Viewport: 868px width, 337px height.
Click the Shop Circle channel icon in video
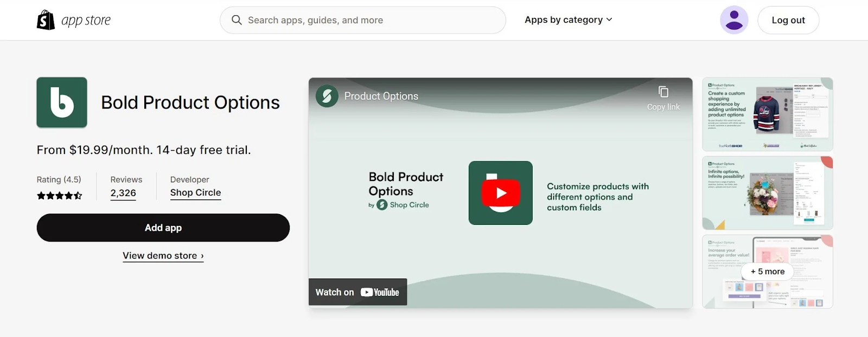(x=327, y=96)
